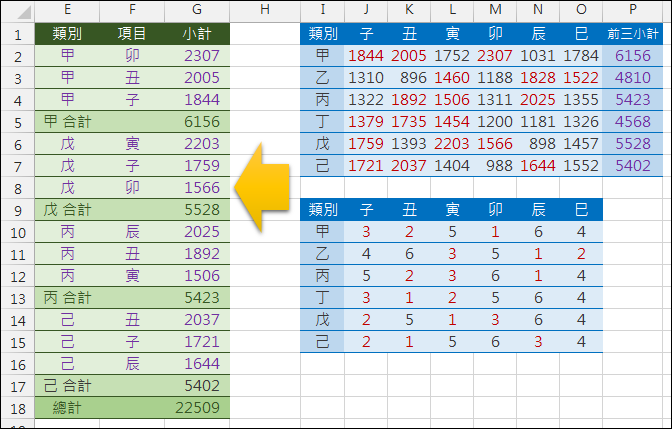Select column G header
Image resolution: width=672 pixels, height=429 pixels.
197,9
